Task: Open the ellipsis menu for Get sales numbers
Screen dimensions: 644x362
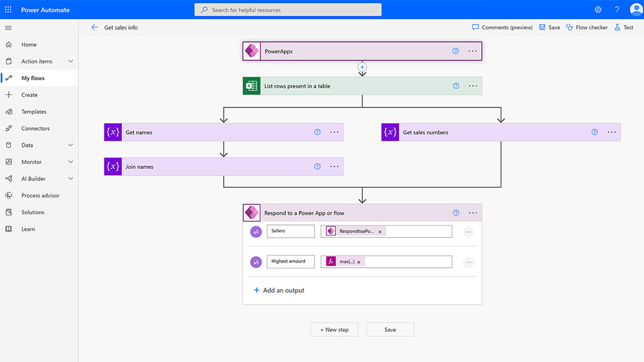Action: (x=611, y=132)
